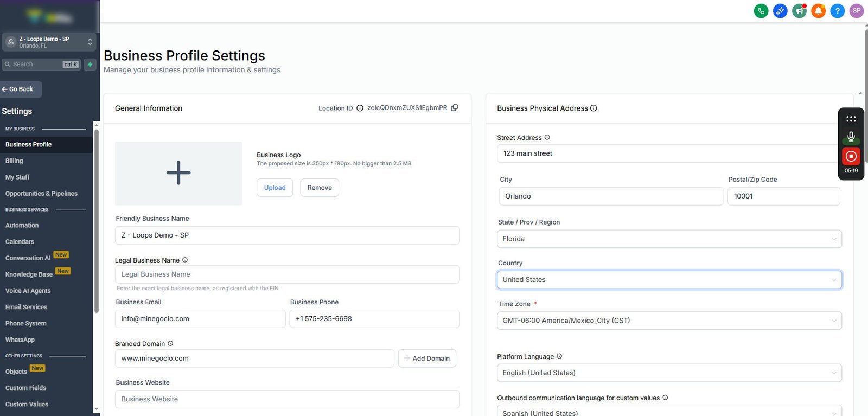The height and width of the screenshot is (416, 868).
Task: Click the info icon beside Outbound communication language
Action: (x=665, y=398)
